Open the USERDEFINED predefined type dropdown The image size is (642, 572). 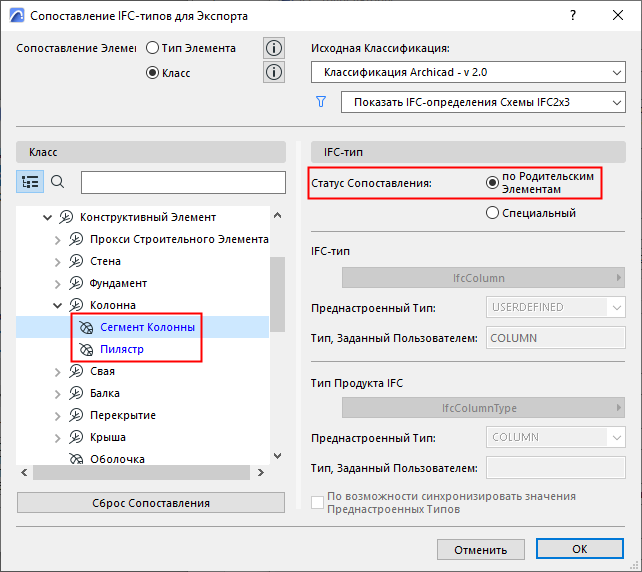(x=556, y=307)
